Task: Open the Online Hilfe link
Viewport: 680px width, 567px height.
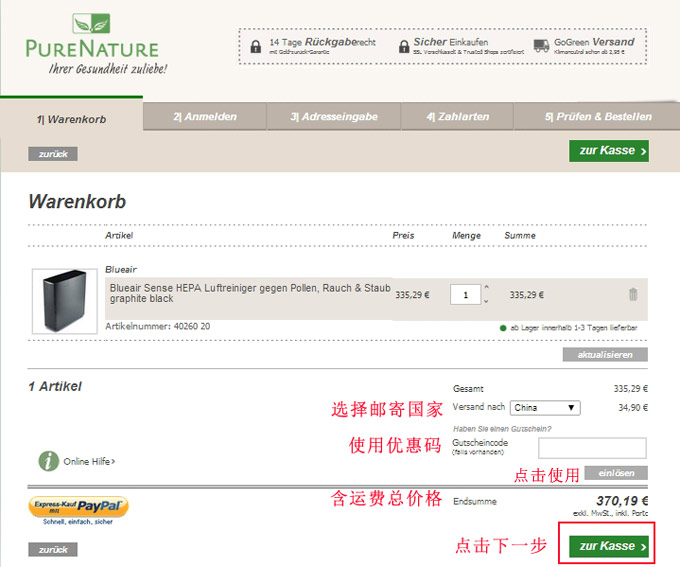Action: (89, 461)
